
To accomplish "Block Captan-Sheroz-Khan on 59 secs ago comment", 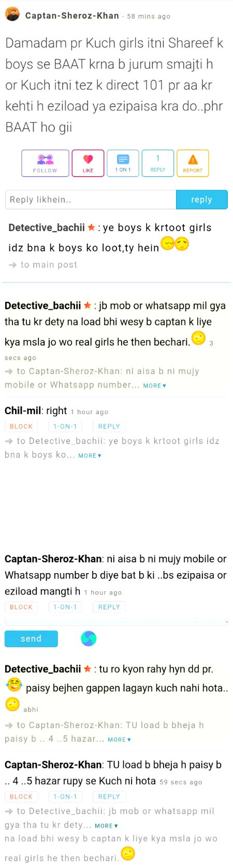I will tap(21, 796).
